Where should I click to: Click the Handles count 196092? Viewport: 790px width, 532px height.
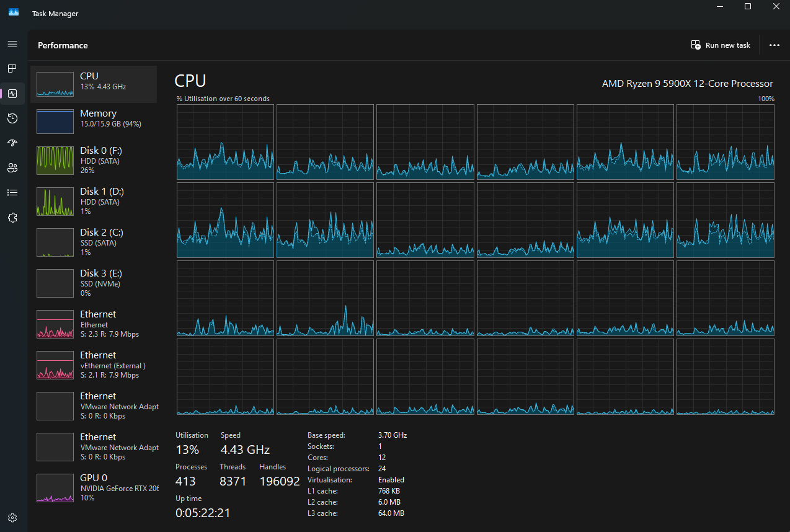[x=280, y=481]
